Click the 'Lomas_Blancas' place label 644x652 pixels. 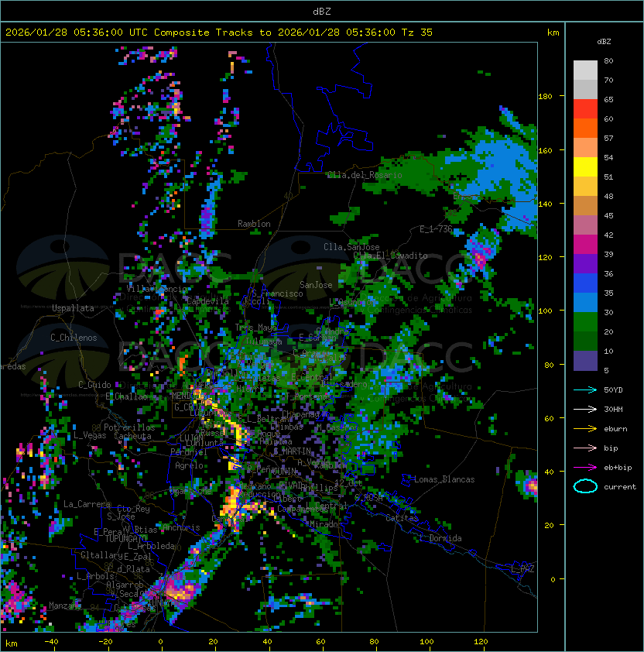444,479
